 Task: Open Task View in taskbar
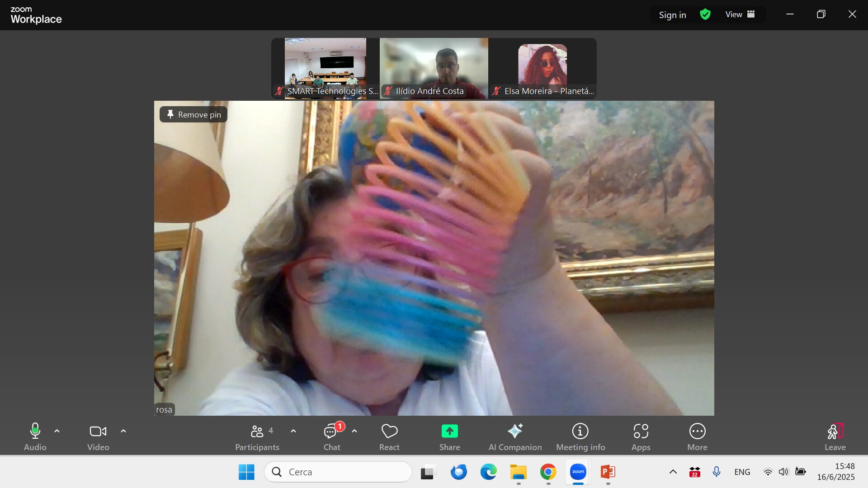pos(429,472)
